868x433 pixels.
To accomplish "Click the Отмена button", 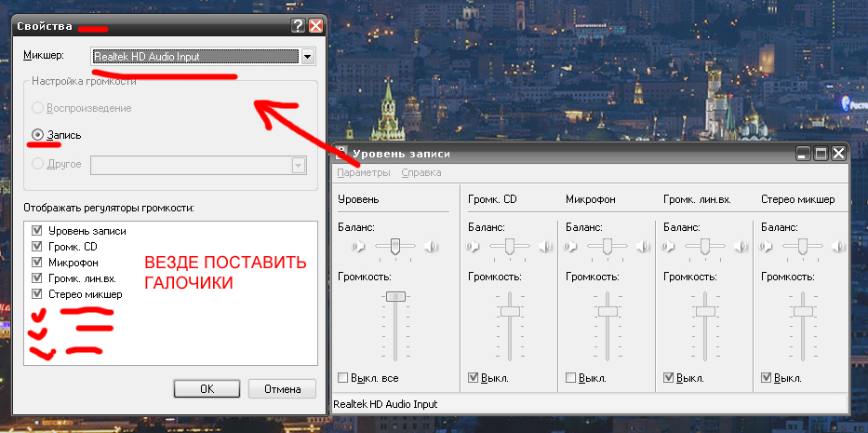I will [282, 388].
